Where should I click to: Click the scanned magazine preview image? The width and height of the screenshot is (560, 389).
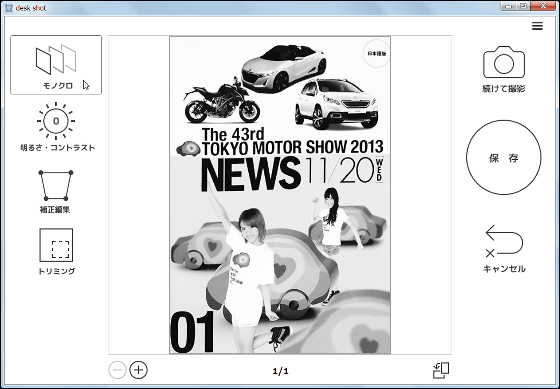pyautogui.click(x=280, y=195)
